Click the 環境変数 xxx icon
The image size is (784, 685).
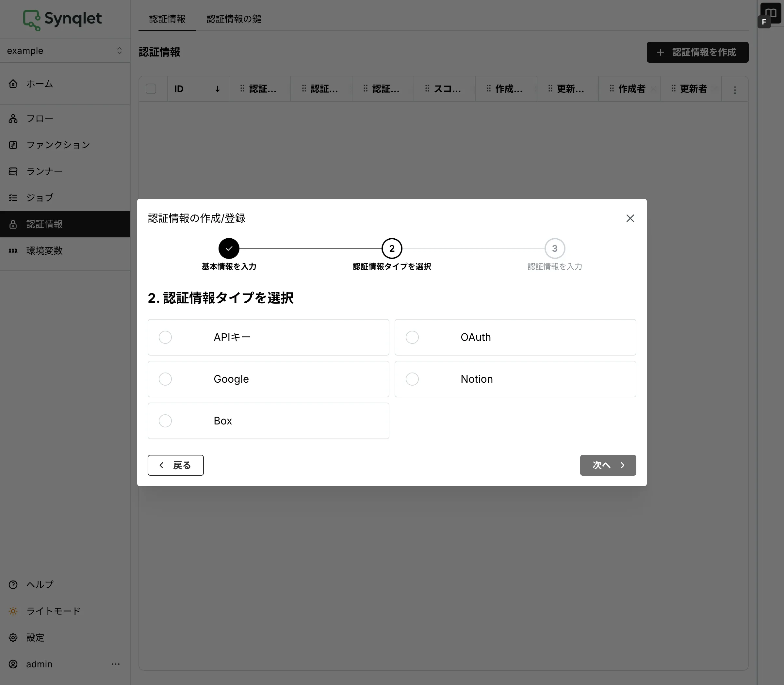13,251
